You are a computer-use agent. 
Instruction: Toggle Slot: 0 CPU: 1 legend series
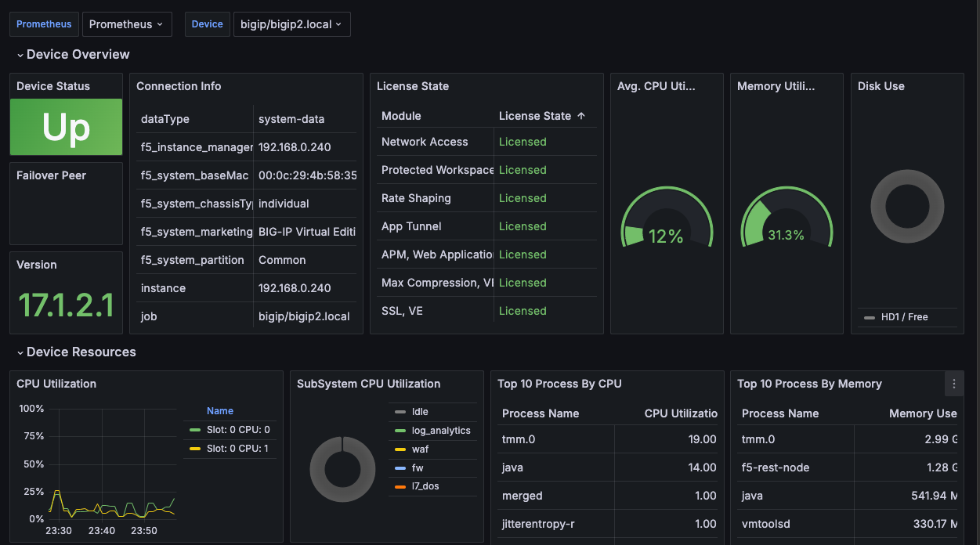click(x=238, y=449)
